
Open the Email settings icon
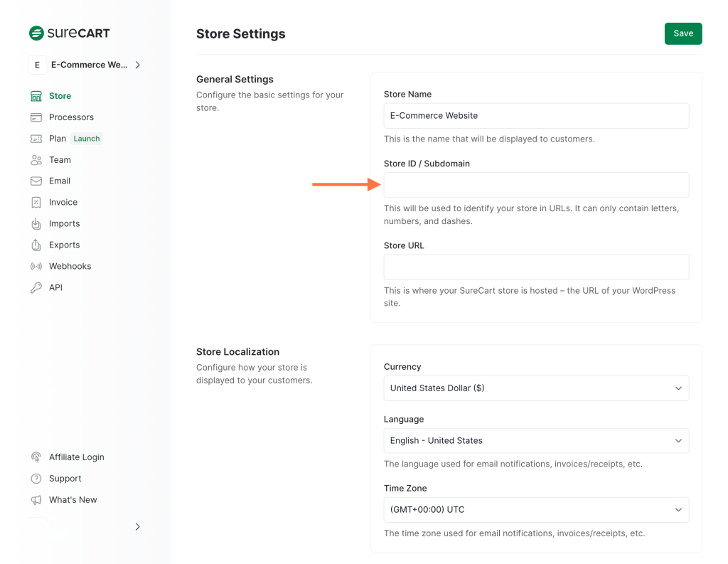pyautogui.click(x=37, y=181)
